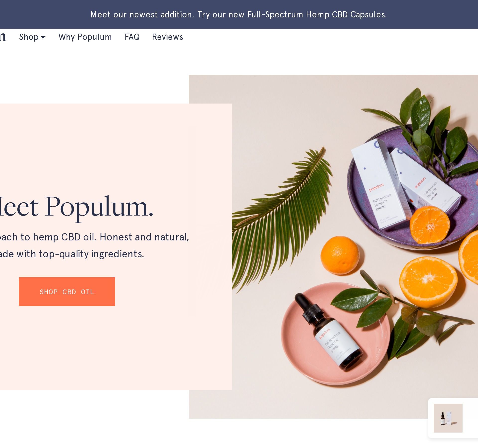Open the Shop navigation menu
Image resolution: width=478 pixels, height=448 pixels.
[x=32, y=37]
